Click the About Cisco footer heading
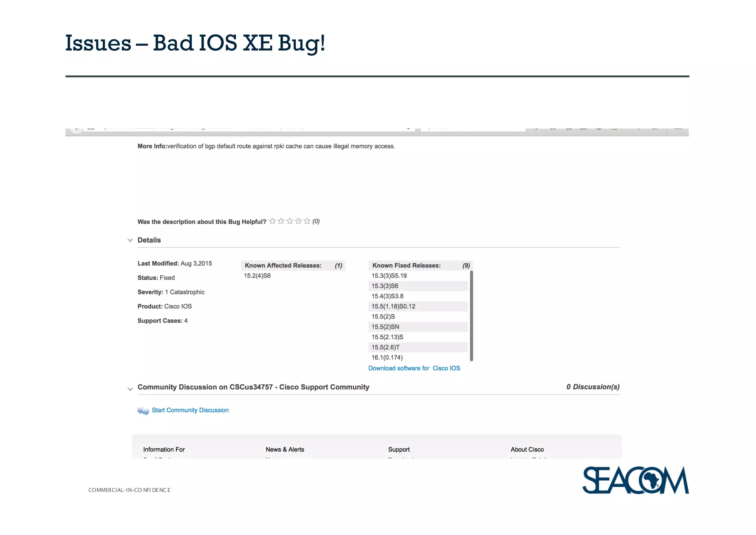The width and height of the screenshot is (756, 535). coord(527,450)
